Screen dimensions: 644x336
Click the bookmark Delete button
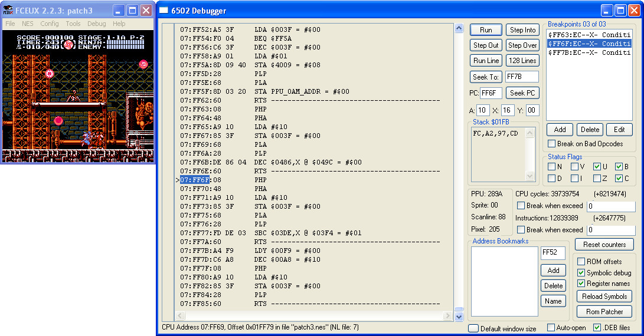click(553, 286)
